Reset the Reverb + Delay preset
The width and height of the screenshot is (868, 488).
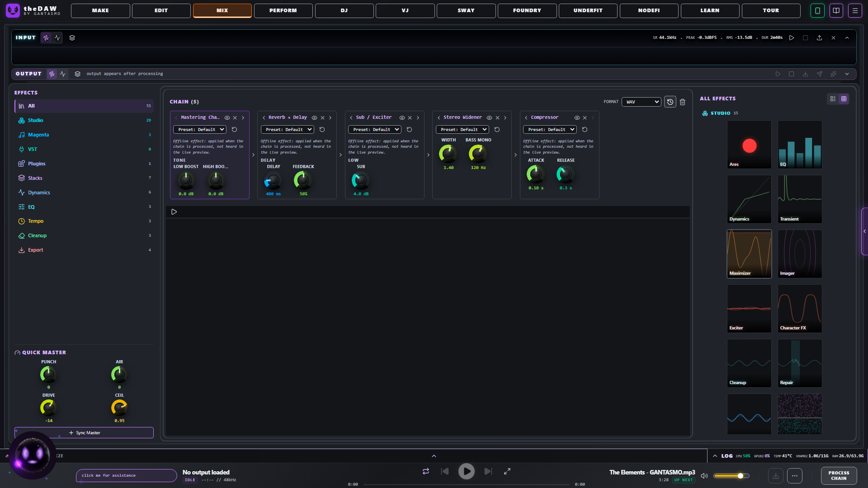pyautogui.click(x=322, y=130)
